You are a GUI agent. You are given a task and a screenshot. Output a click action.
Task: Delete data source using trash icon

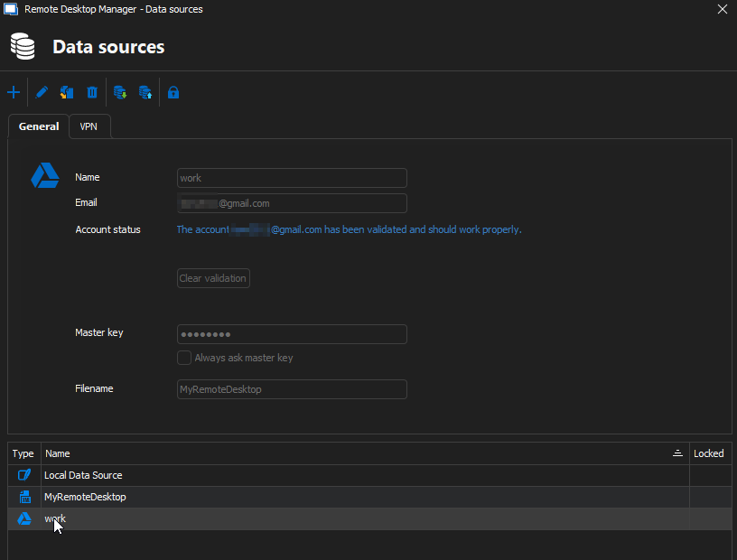tap(92, 92)
